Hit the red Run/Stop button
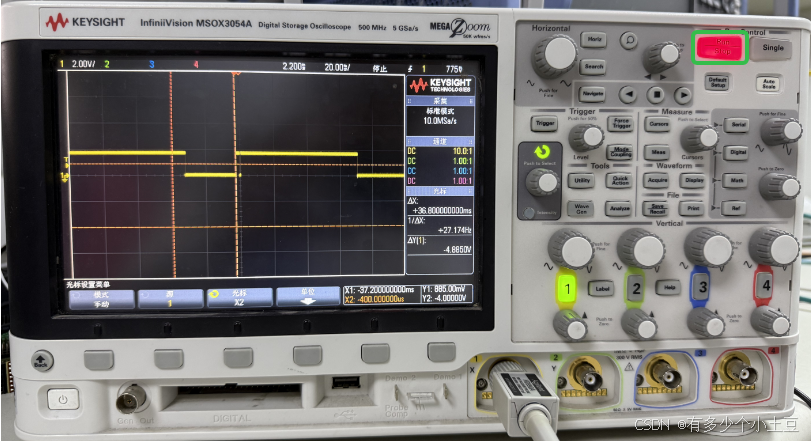Screen dimensions: 811x441 point(720,47)
